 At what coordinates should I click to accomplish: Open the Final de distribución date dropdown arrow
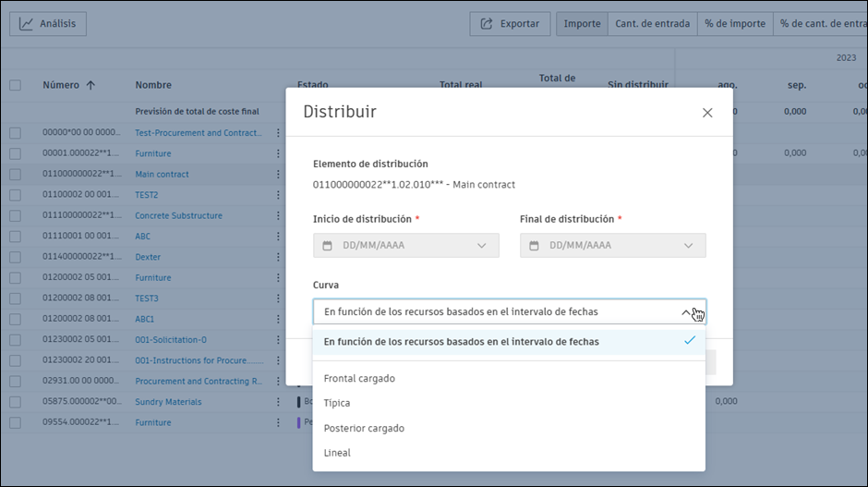688,246
